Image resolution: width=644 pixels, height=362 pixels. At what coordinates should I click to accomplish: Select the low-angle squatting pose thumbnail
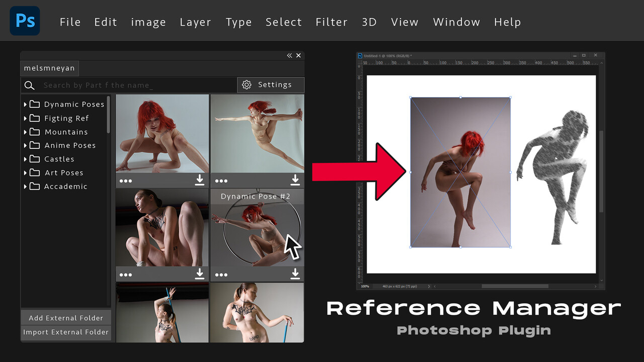pyautogui.click(x=163, y=228)
